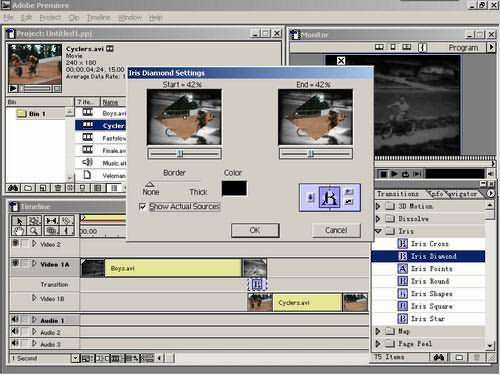Mute the Audio 1 track speaker

(15, 319)
